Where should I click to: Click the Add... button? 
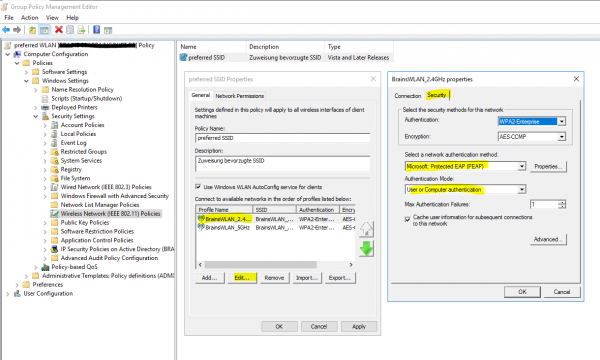point(210,278)
